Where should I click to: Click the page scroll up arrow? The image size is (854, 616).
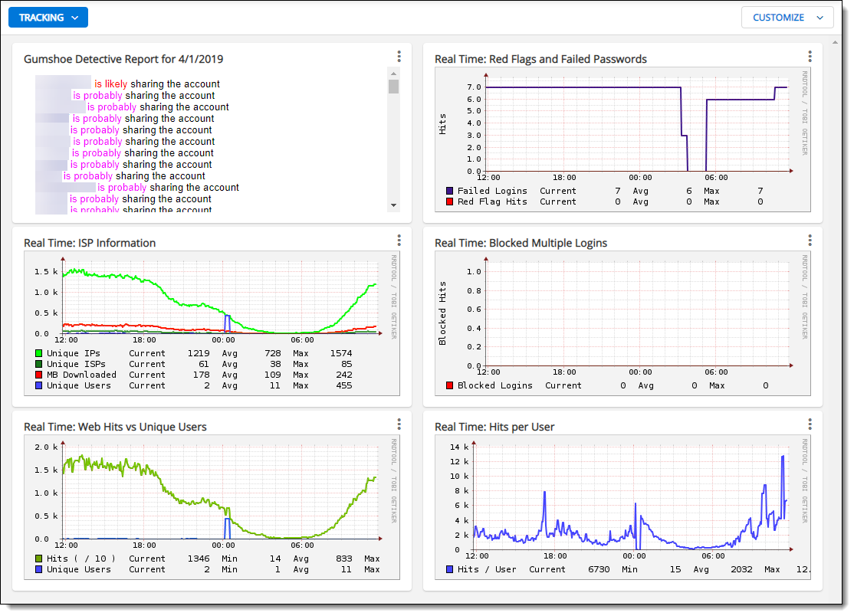point(836,42)
